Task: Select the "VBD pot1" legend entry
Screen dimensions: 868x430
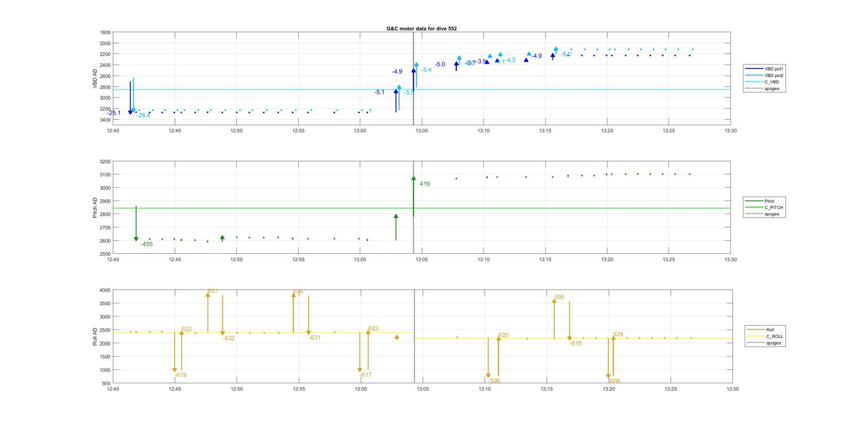Action: click(764, 68)
